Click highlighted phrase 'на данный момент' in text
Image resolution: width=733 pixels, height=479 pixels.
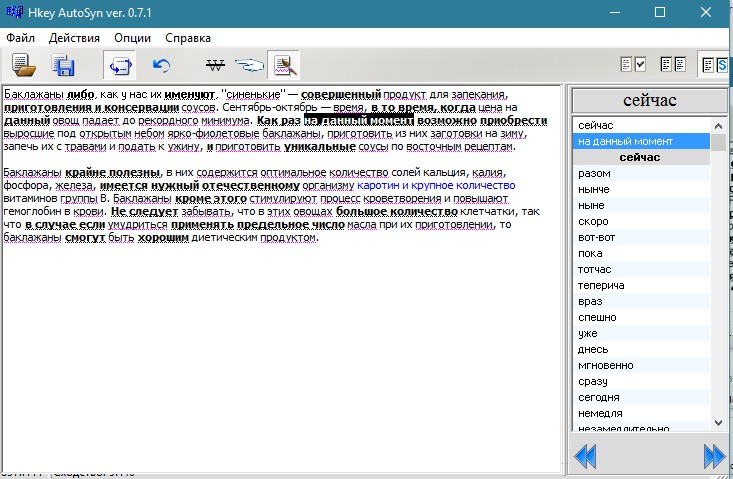pyautogui.click(x=359, y=121)
